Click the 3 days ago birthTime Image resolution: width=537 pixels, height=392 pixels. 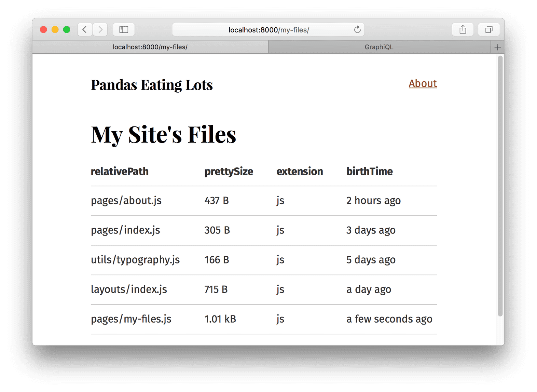coord(371,230)
